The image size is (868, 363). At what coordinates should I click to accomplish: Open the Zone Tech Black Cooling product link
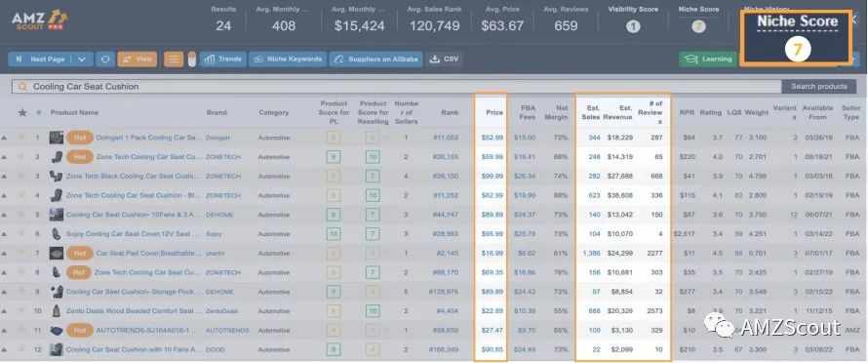pyautogui.click(x=131, y=177)
